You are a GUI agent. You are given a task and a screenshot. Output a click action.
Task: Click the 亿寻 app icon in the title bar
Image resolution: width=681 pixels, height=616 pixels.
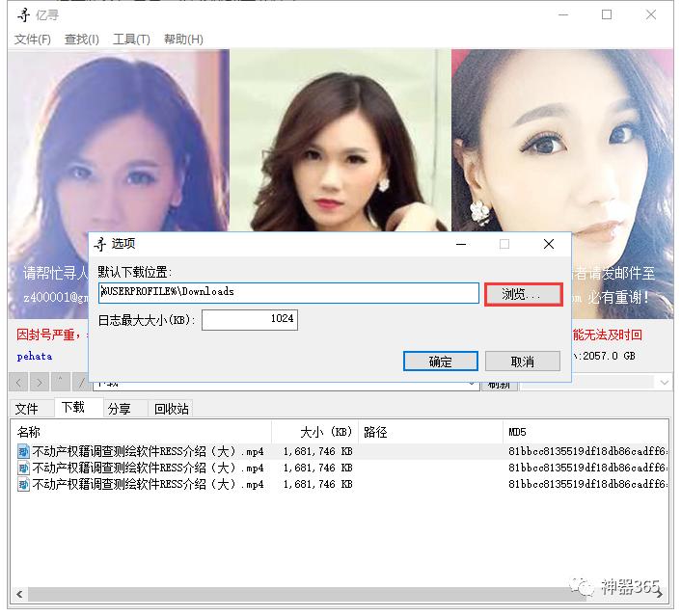click(x=23, y=15)
